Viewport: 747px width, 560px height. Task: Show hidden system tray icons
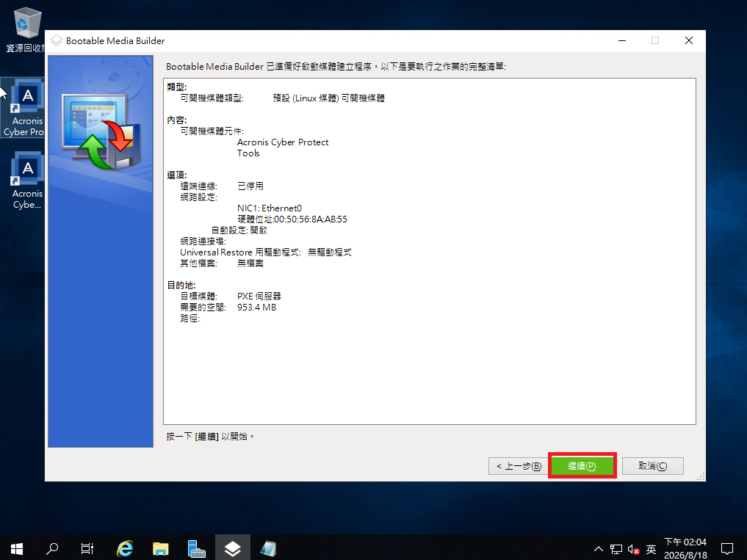pyautogui.click(x=599, y=549)
